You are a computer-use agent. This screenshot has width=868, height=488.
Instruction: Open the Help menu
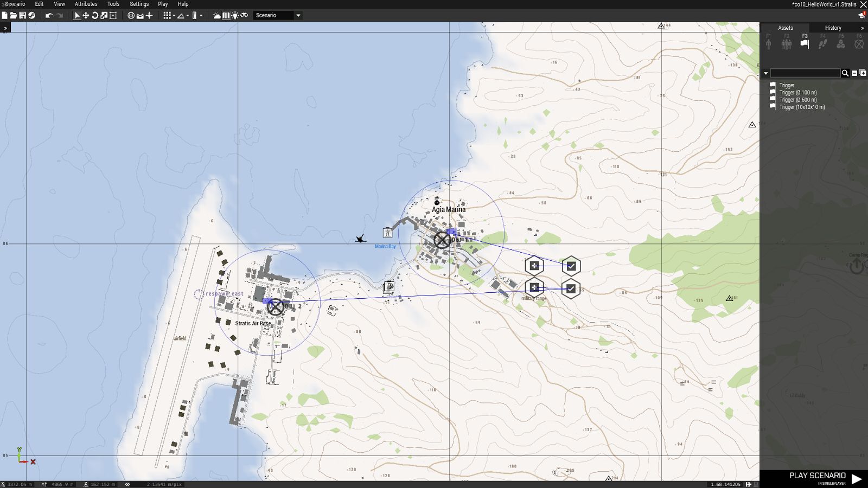click(x=183, y=4)
